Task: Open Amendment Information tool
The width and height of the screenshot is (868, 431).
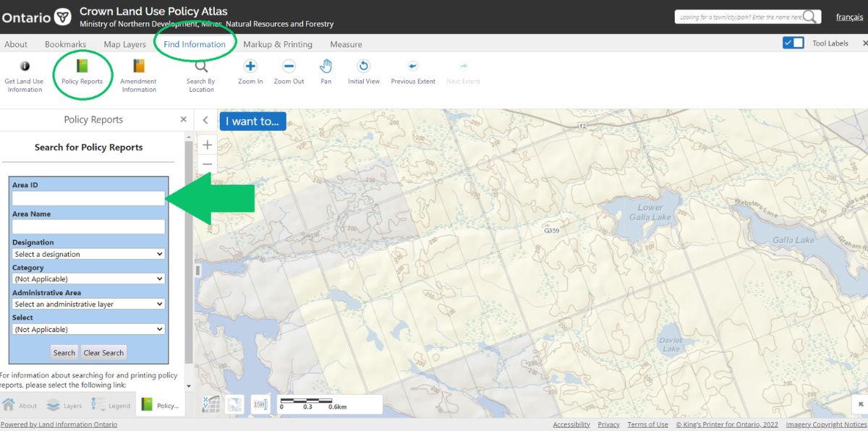Action: click(x=139, y=76)
